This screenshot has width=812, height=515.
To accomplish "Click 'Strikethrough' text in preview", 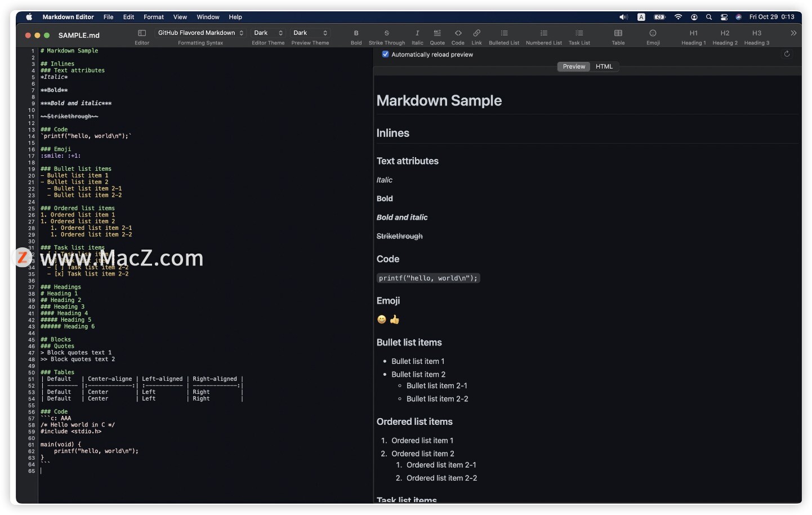I will 400,236.
